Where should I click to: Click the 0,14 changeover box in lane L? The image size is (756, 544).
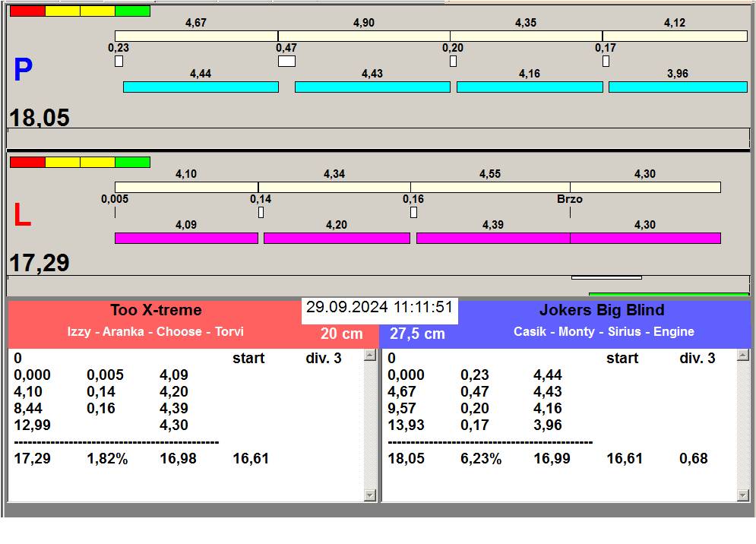click(x=261, y=213)
